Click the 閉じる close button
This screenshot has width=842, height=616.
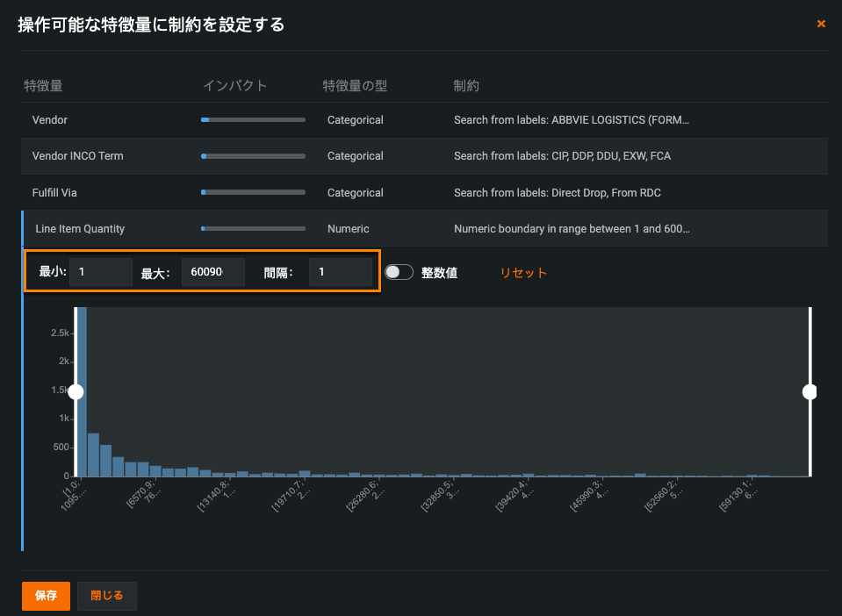click(106, 595)
